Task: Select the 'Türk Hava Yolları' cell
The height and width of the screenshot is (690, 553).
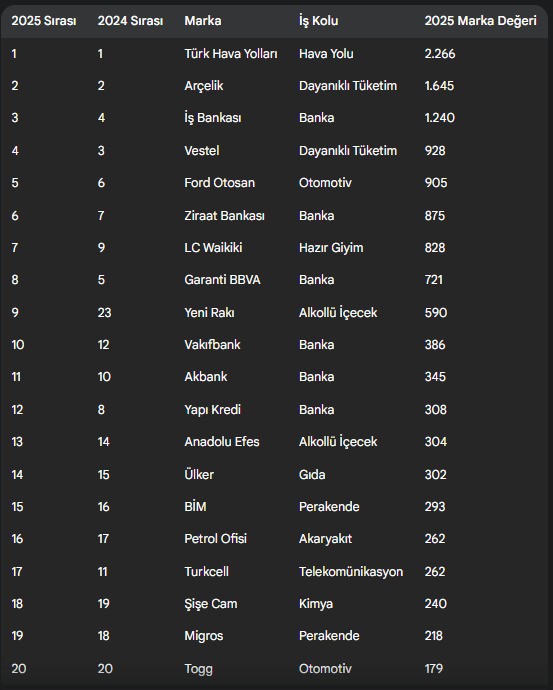Action: tap(231, 54)
